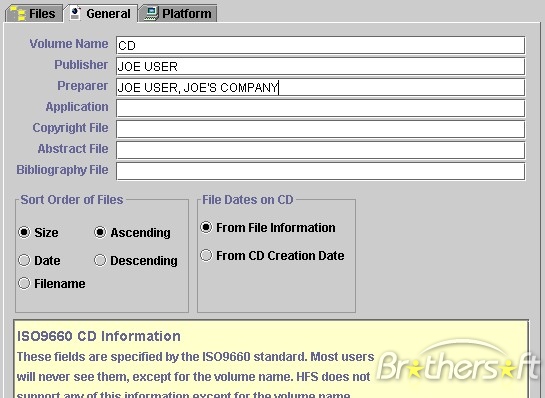
Task: Click the Platform tab computer icon
Action: (152, 14)
